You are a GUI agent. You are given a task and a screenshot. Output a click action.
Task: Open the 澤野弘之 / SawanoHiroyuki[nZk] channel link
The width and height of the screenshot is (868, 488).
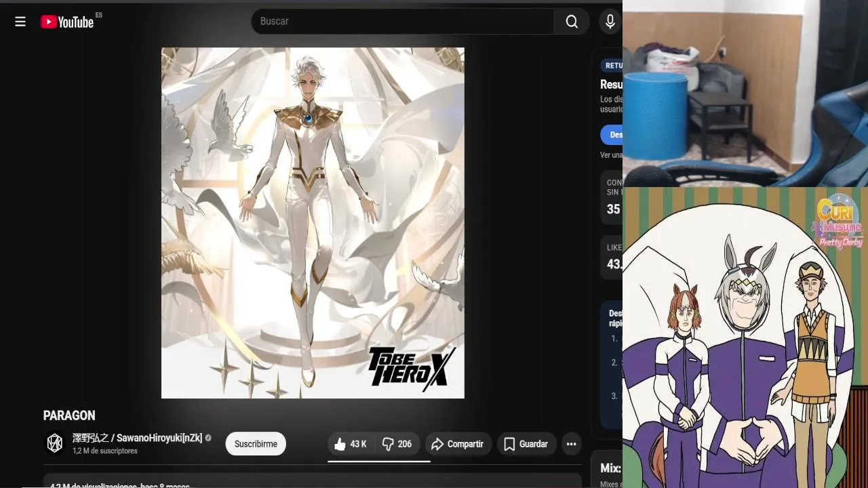138,438
